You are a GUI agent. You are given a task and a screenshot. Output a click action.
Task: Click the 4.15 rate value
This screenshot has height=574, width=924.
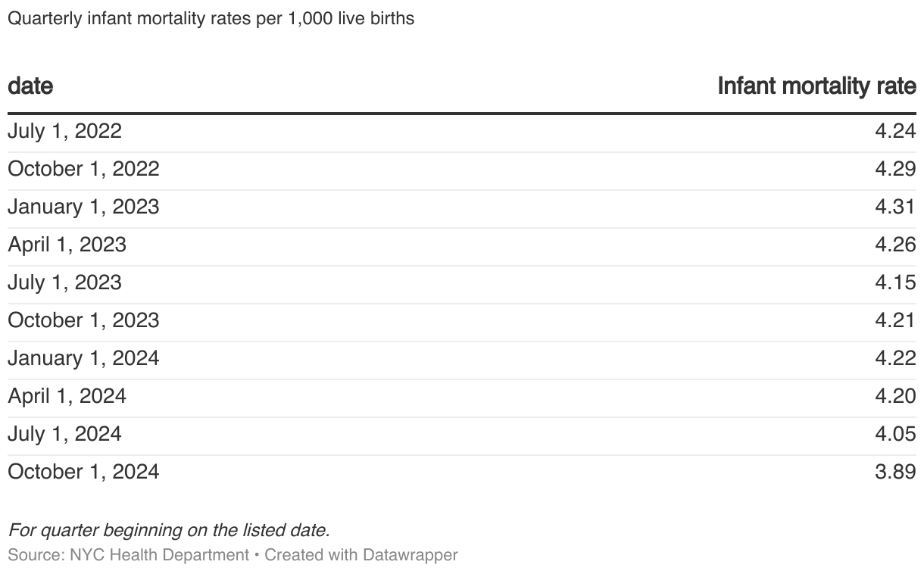(895, 282)
